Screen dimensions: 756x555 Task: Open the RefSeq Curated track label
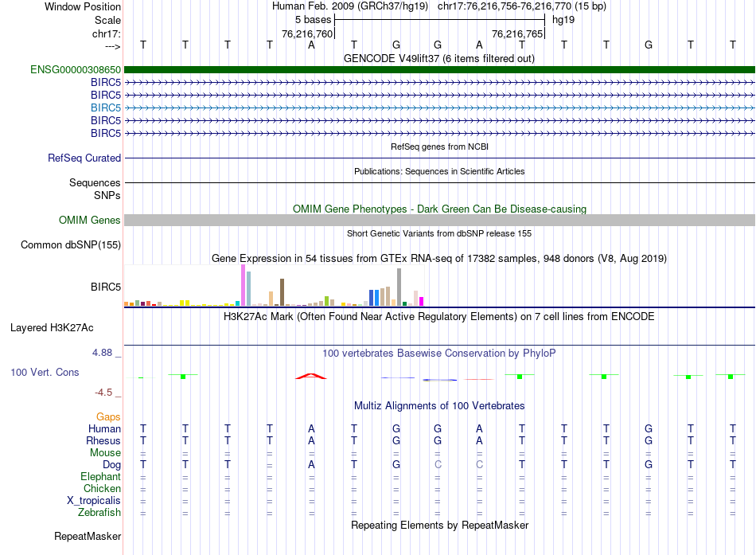(84, 158)
